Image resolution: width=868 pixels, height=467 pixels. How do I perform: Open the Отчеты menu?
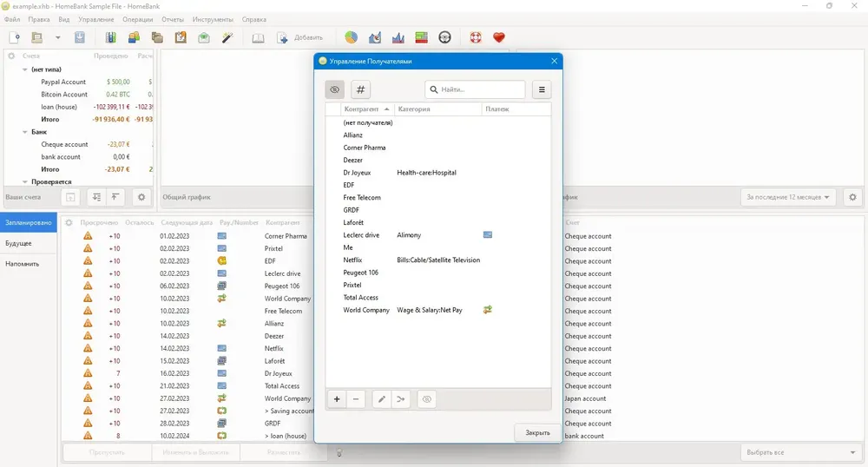[x=173, y=19]
